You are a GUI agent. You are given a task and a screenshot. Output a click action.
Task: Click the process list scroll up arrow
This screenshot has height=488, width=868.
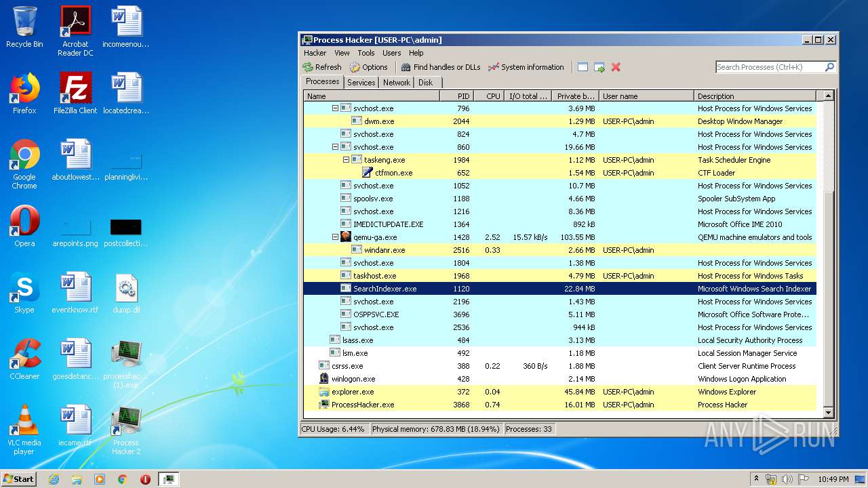coord(827,96)
